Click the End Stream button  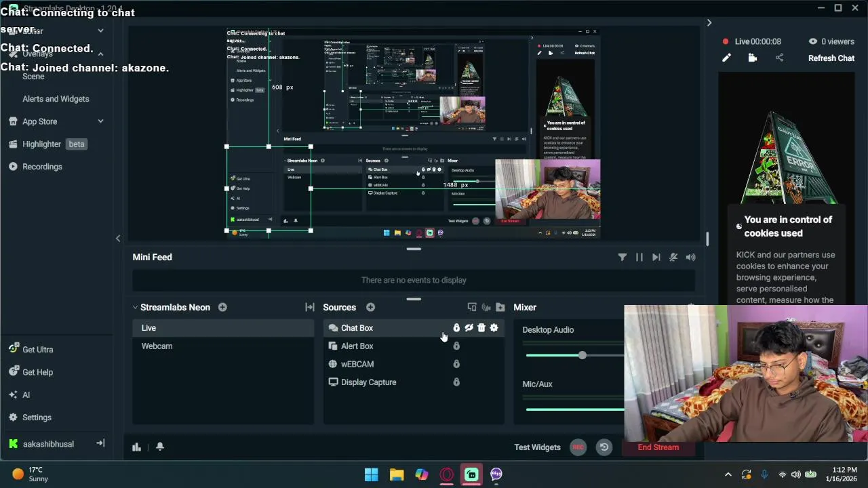point(658,447)
